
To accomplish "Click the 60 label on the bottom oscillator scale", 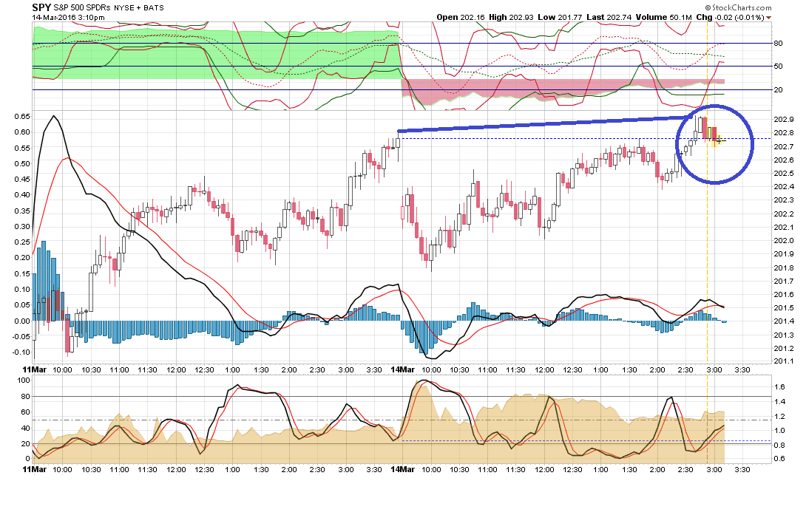I will coord(26,412).
